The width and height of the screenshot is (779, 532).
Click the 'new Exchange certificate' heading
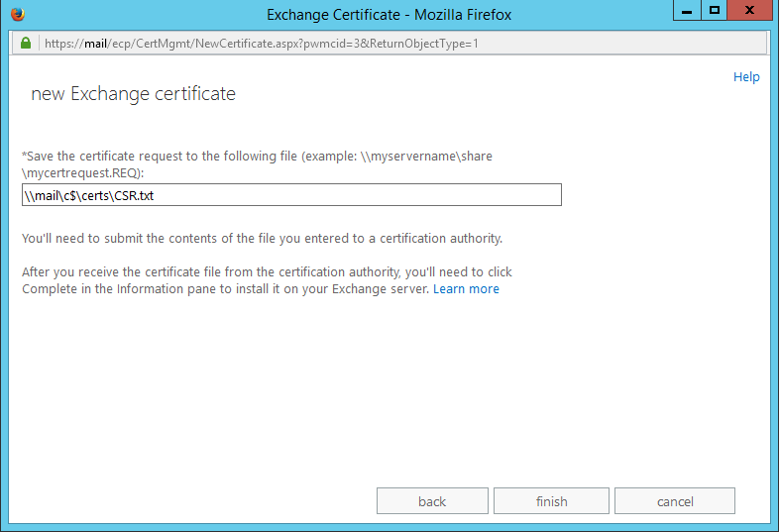[133, 94]
